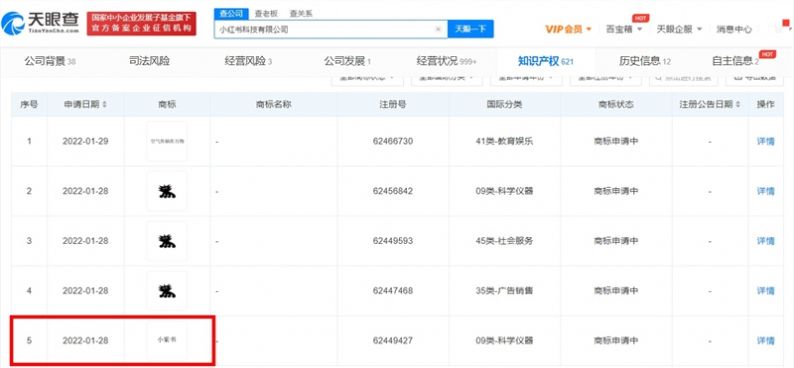This screenshot has height=368, width=794.
Task: Expand the 天眼企服 dropdown
Action: (679, 29)
